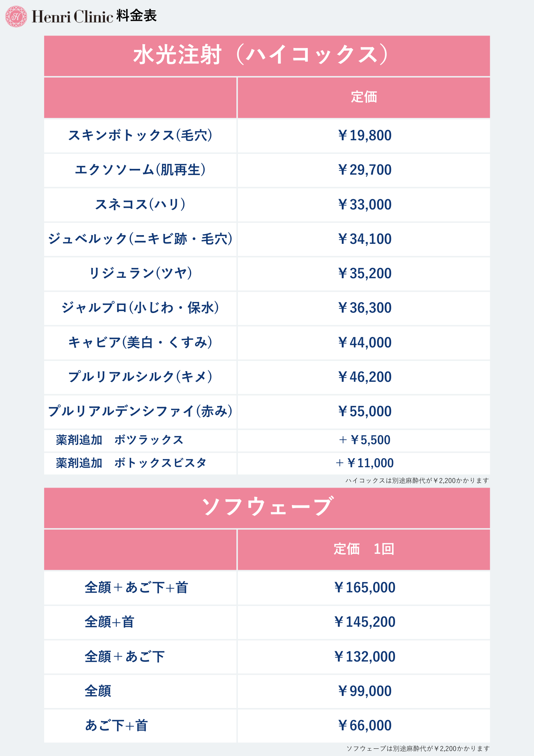Click the ￥35,200 price for リジュラン
This screenshot has width=534, height=756.
pyautogui.click(x=364, y=273)
